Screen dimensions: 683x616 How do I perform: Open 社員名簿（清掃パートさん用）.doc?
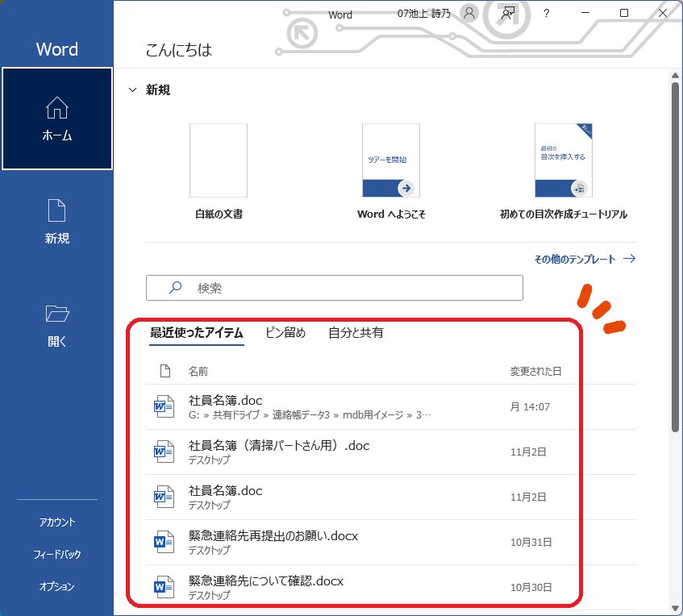tap(391, 452)
